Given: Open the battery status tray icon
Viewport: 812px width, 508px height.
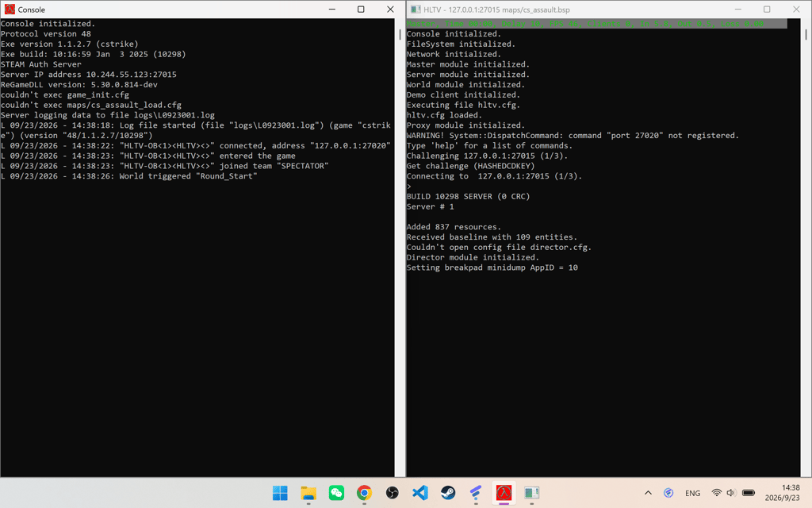Looking at the screenshot, I should [x=749, y=493].
